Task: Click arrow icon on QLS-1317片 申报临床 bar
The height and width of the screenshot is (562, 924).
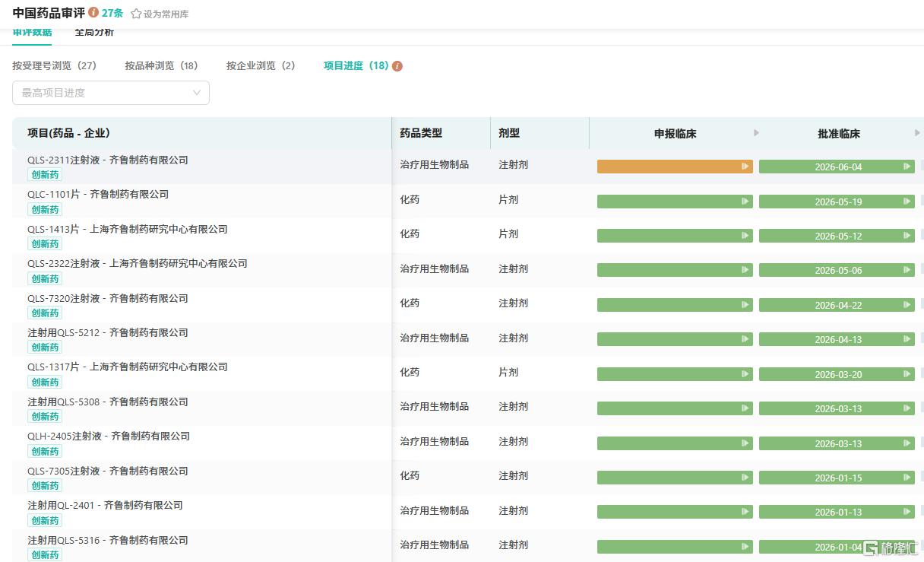Action: 745,374
